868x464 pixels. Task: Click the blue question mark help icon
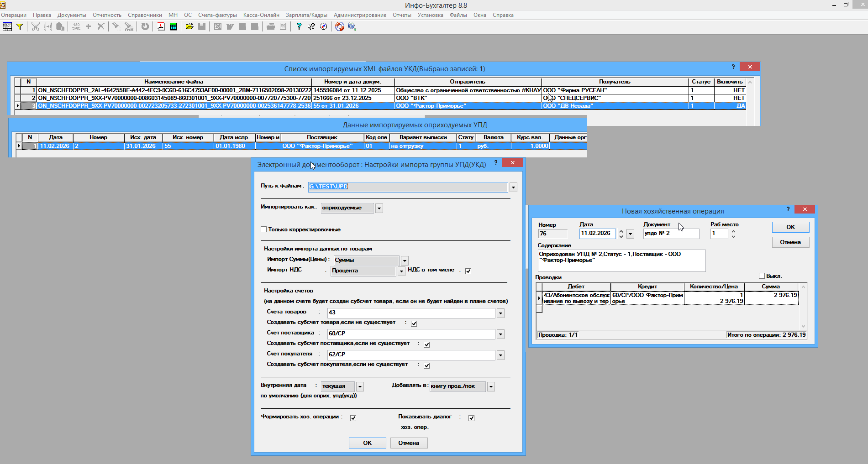[x=299, y=27]
